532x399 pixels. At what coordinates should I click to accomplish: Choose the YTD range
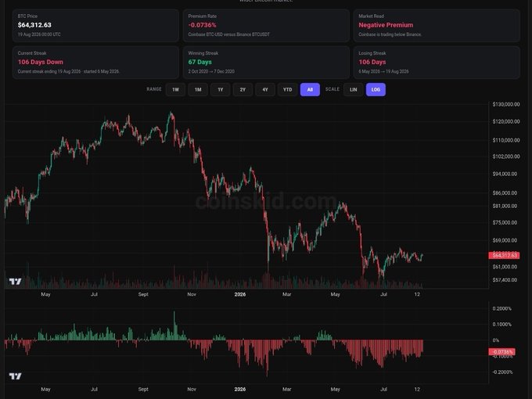(287, 89)
